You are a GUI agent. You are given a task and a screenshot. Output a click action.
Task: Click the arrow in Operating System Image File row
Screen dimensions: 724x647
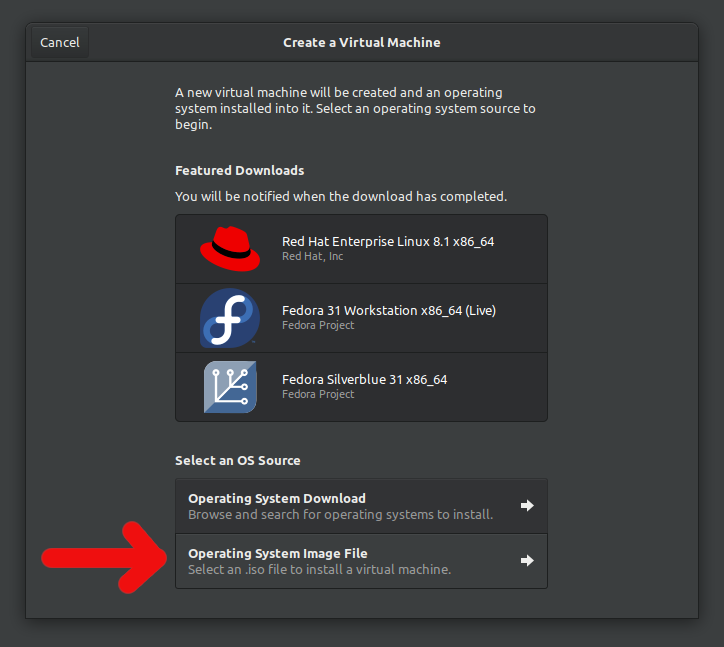pyautogui.click(x=527, y=561)
